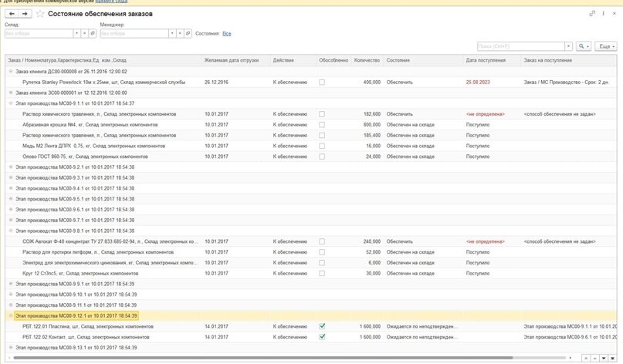Select Заказ / МС Производство - Срок cell

[x=566, y=83]
